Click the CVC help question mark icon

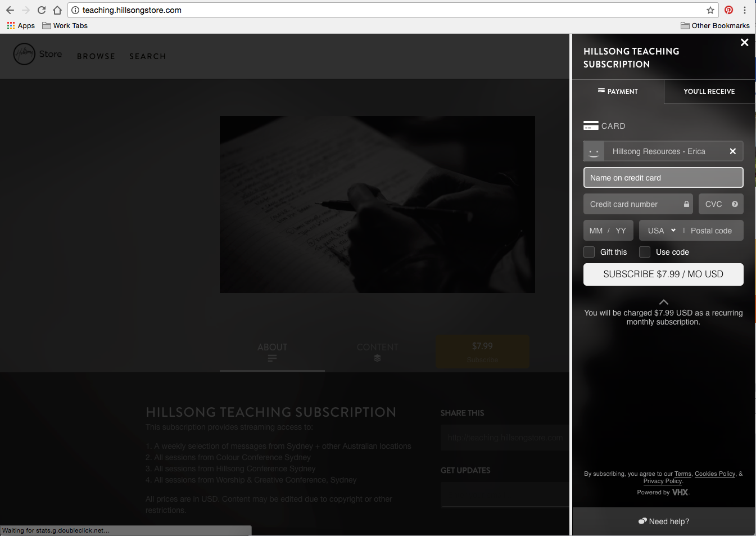click(735, 204)
